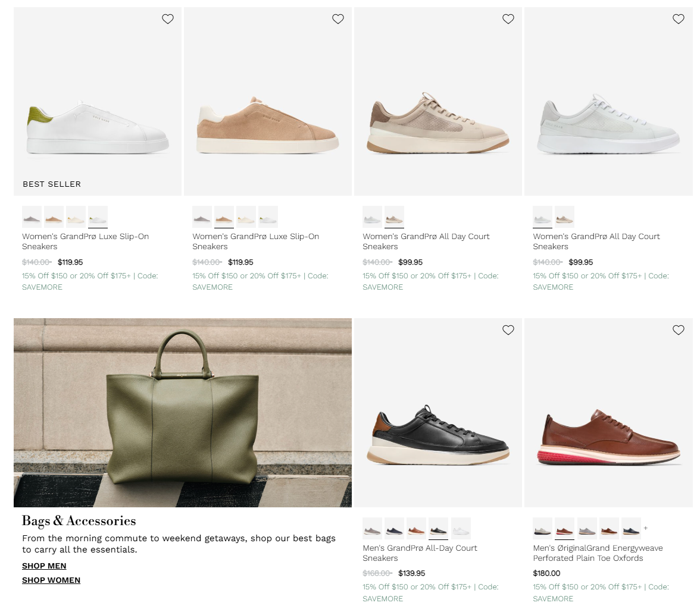Go to SHOP WOMEN bags link
The image size is (700, 612).
tap(51, 580)
